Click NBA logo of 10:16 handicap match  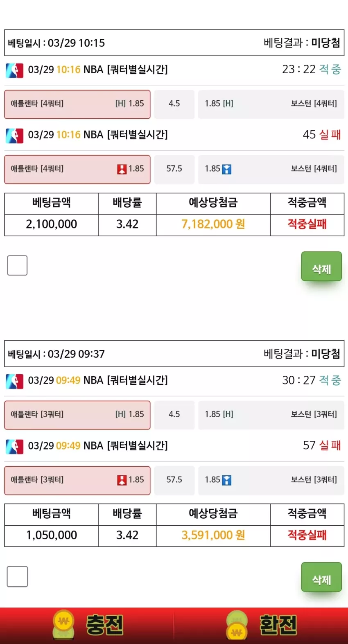[14, 70]
